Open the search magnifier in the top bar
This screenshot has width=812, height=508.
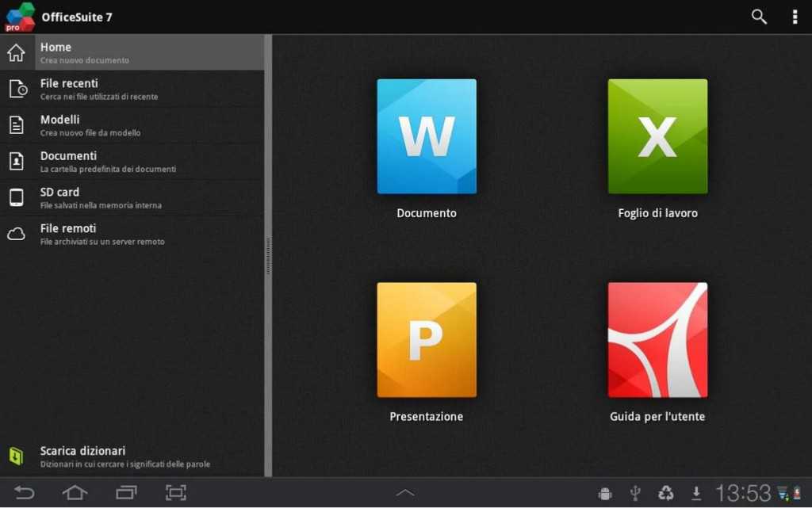759,16
